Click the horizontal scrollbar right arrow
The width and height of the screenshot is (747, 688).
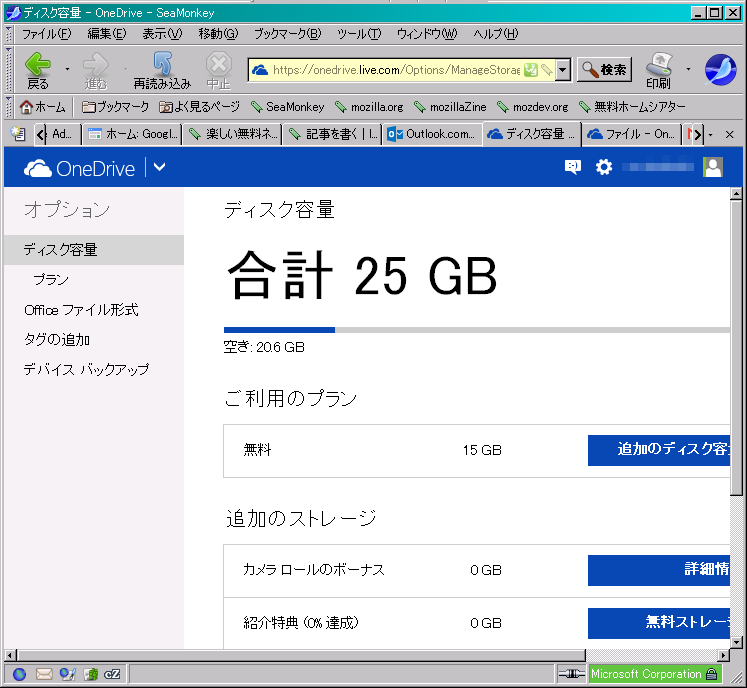pyautogui.click(x=724, y=655)
